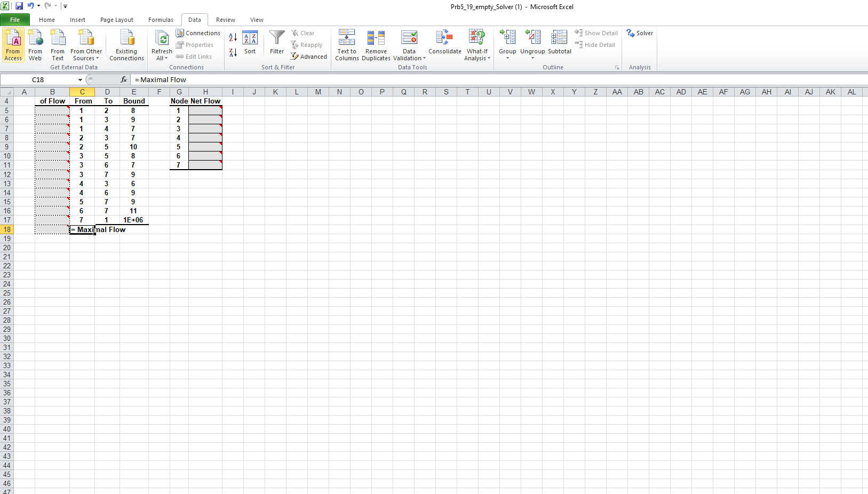Open the Review ribbon tab
The image size is (868, 494).
pos(225,20)
